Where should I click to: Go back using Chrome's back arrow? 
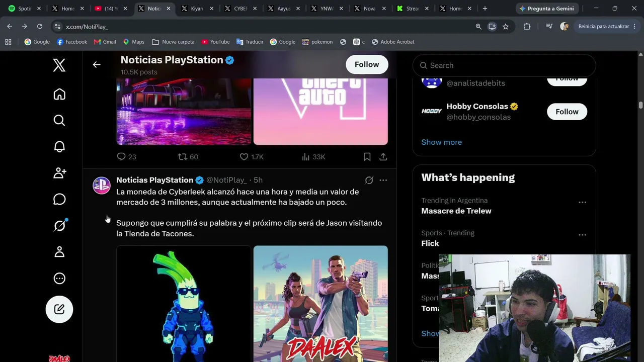click(x=10, y=27)
